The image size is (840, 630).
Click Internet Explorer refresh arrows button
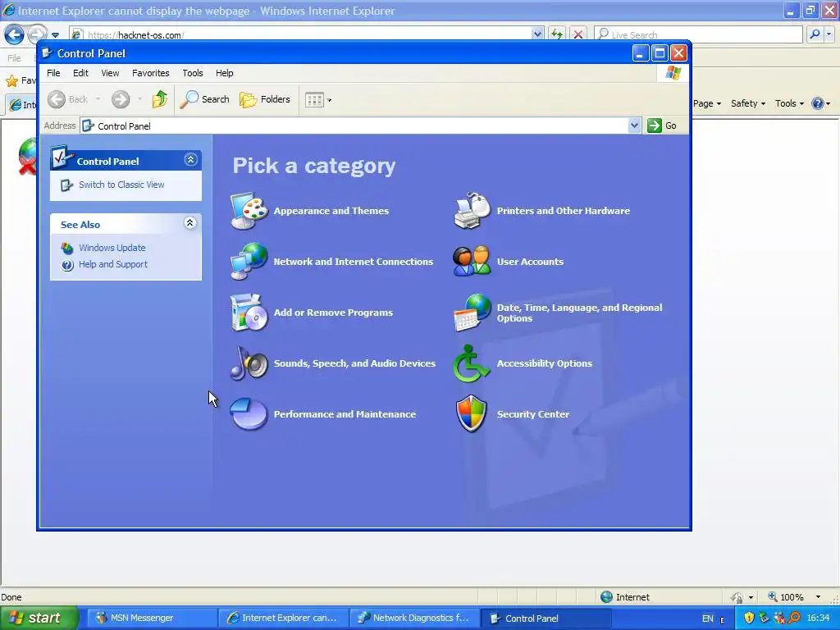[x=557, y=34]
